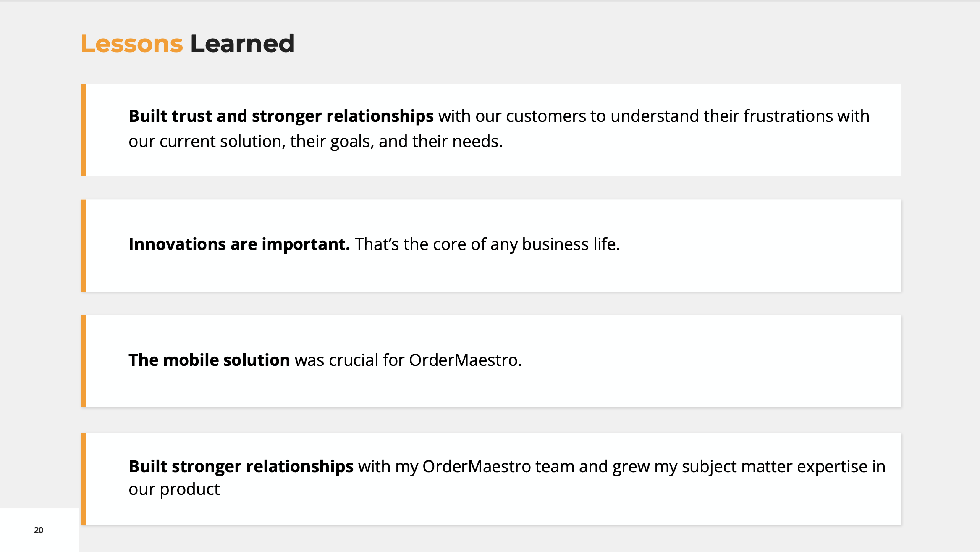980x552 pixels.
Task: Click the slide number 20
Action: click(39, 530)
